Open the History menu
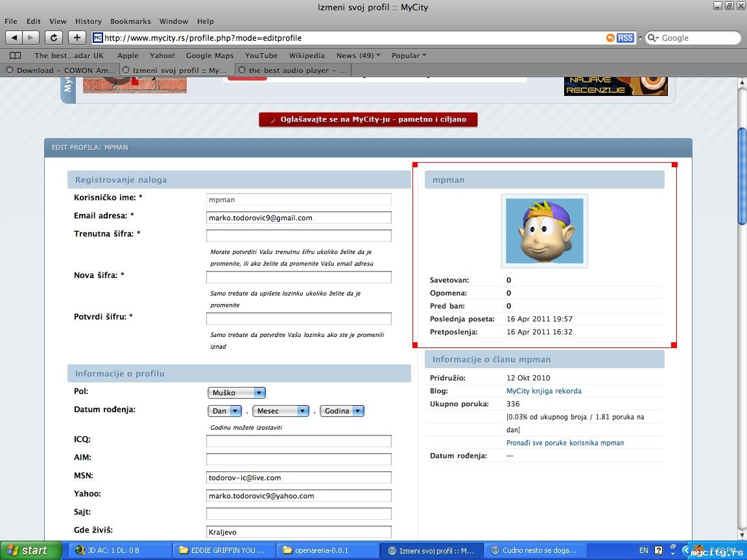This screenshot has width=747, height=560. point(88,21)
